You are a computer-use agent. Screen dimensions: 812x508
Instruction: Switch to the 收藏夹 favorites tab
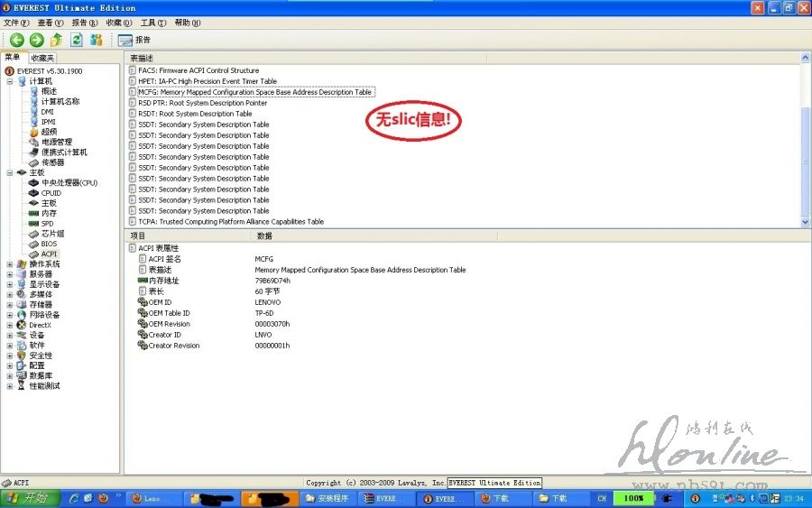[x=42, y=58]
